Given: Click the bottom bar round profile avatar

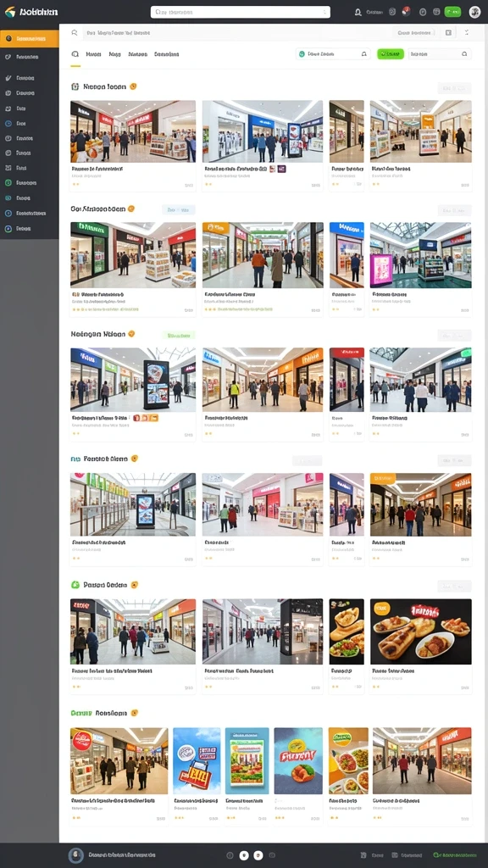Looking at the screenshot, I should 75,855.
